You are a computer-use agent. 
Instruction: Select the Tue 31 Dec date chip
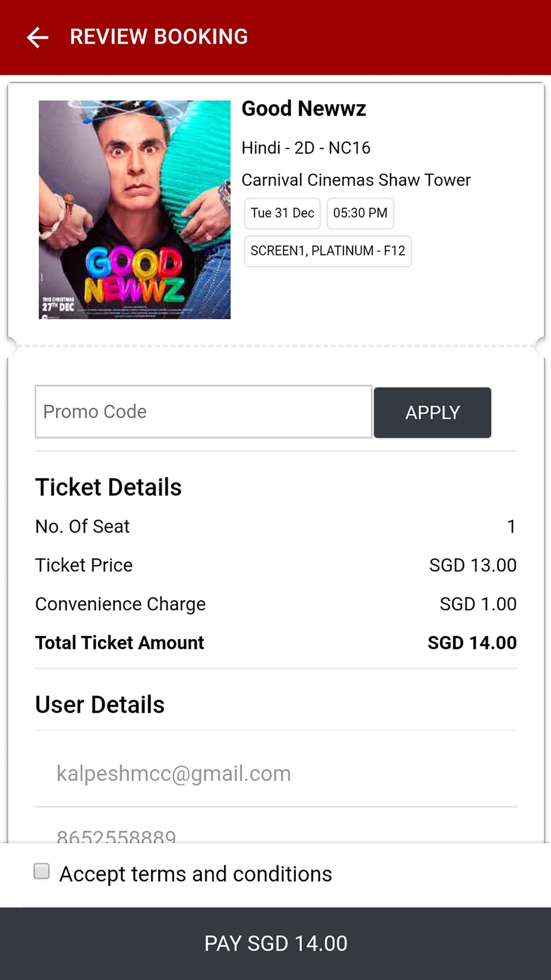[282, 213]
